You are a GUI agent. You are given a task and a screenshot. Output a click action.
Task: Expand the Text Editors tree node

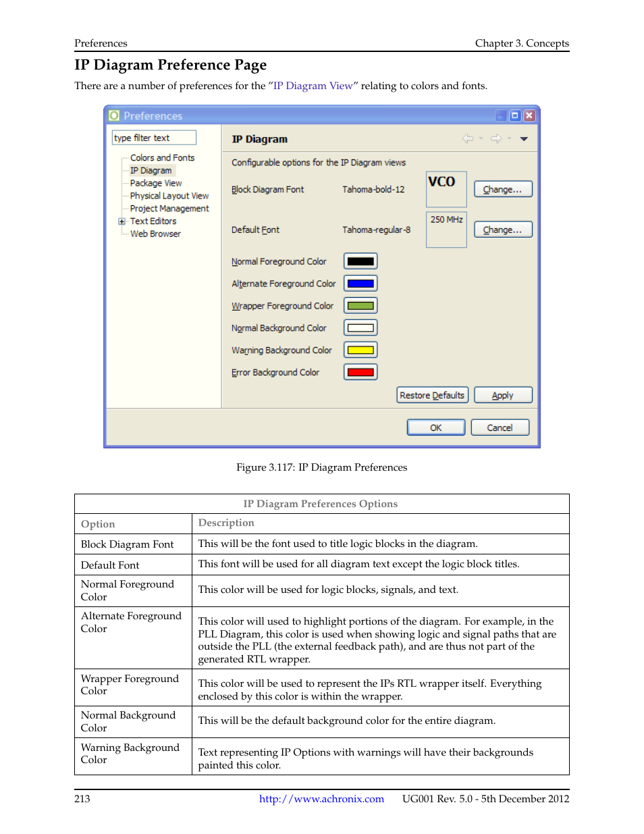(x=122, y=221)
